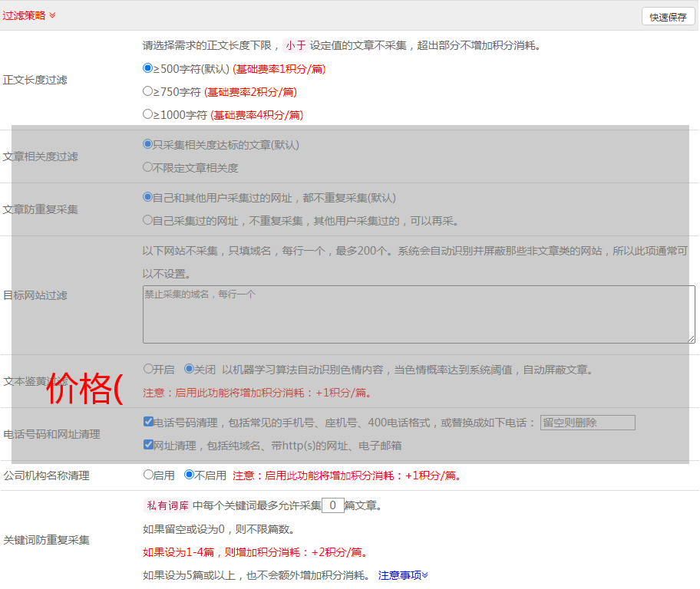
Task: Select 自己采集过的网址，不重复采集 option
Action: pyautogui.click(x=148, y=220)
